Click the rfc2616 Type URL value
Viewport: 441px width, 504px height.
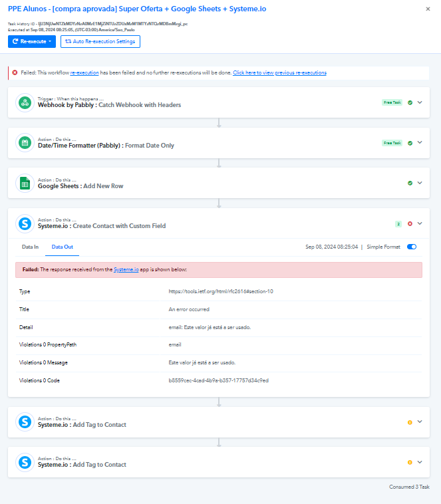coord(221,291)
